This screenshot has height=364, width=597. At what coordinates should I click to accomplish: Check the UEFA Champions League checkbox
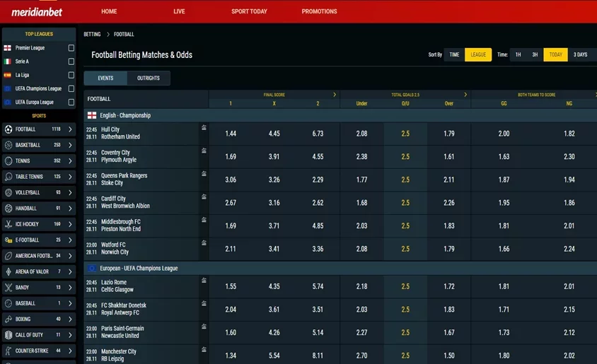click(x=71, y=88)
